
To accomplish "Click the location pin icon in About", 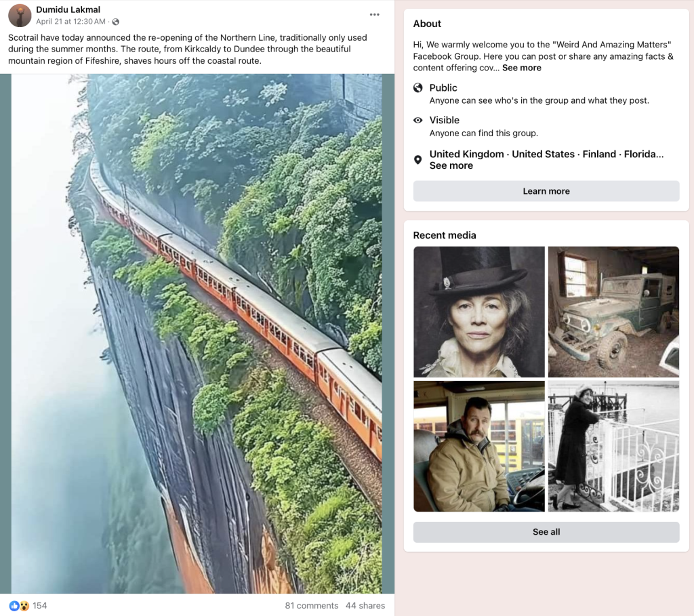I will tap(418, 160).
